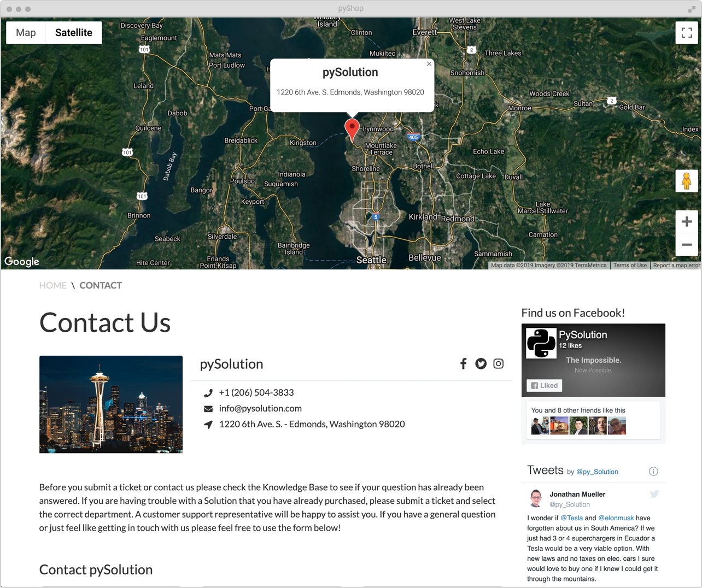Zoom in on the map
The image size is (702, 588).
(x=687, y=222)
